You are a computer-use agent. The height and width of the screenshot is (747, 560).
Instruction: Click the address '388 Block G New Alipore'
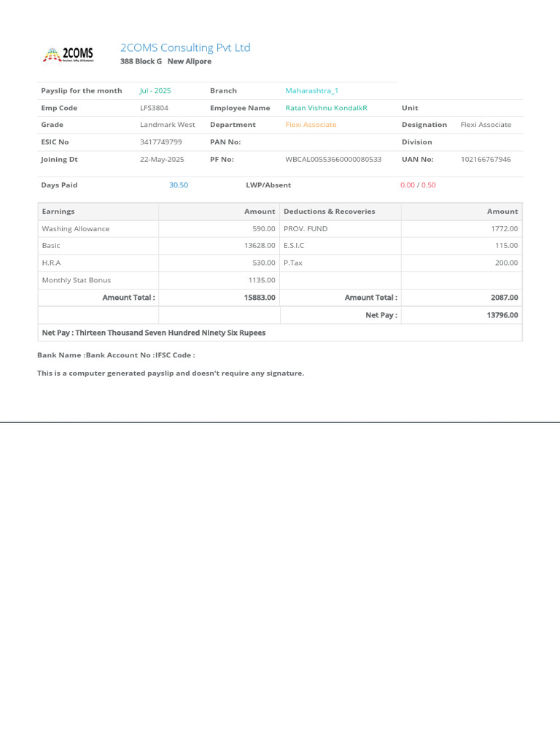point(166,61)
